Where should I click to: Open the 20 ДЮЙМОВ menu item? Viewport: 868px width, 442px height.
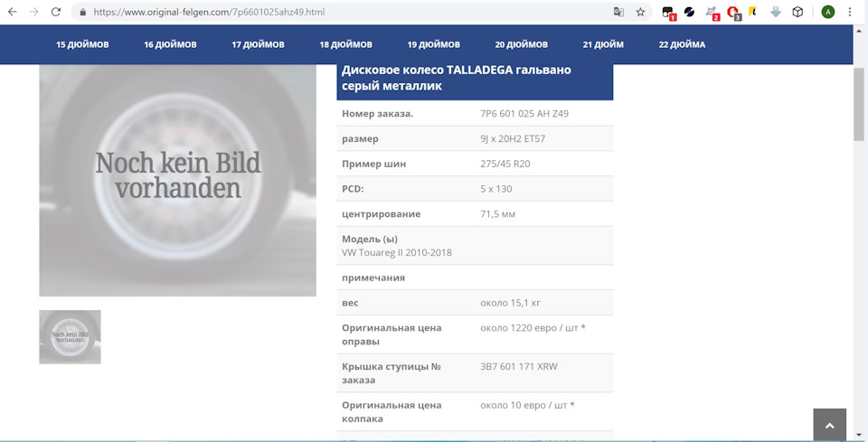522,45
